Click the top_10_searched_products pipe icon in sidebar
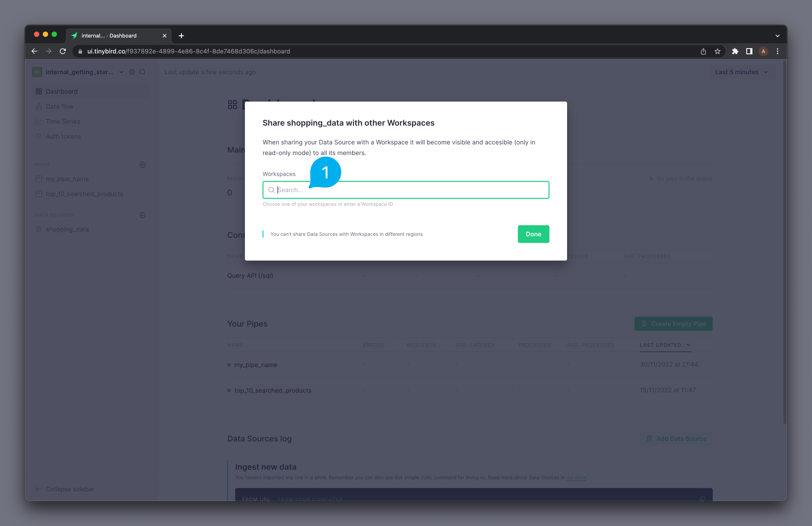This screenshot has width=812, height=526. 39,194
